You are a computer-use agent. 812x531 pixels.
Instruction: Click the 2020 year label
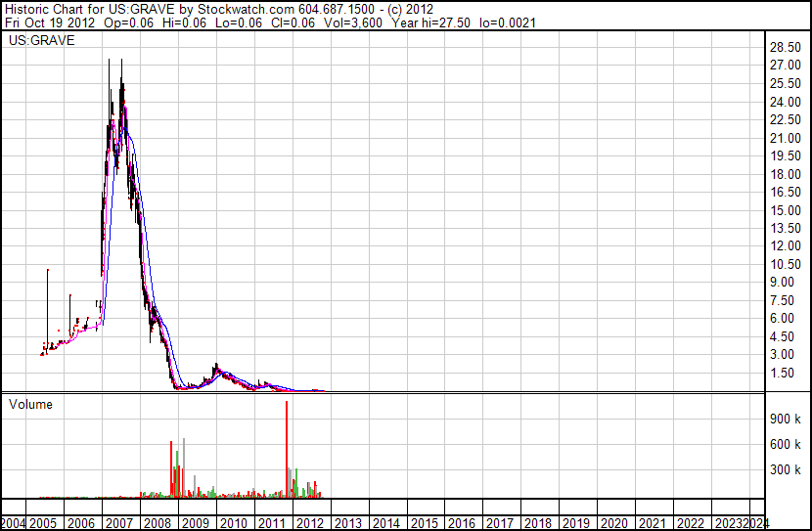coord(614,523)
